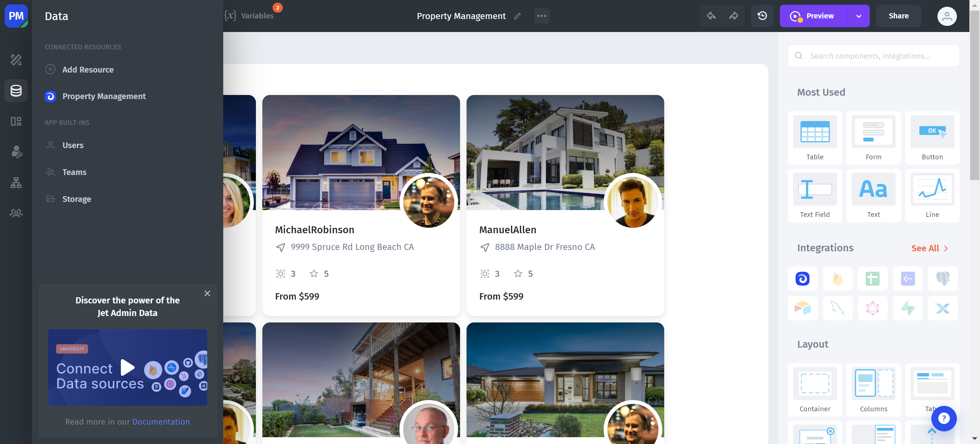The height and width of the screenshot is (444, 980).
Task: Select the Airtable integration icon
Action: tap(802, 308)
